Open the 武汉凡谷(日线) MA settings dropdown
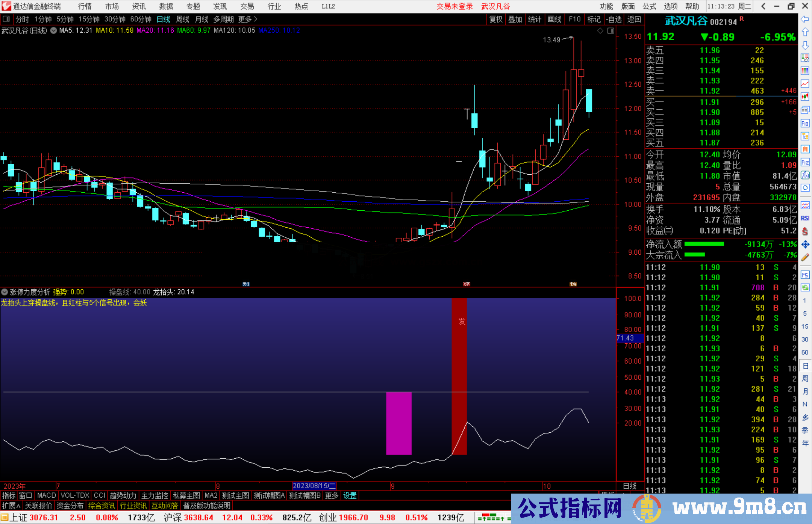This screenshot has width=812, height=524. [x=54, y=30]
